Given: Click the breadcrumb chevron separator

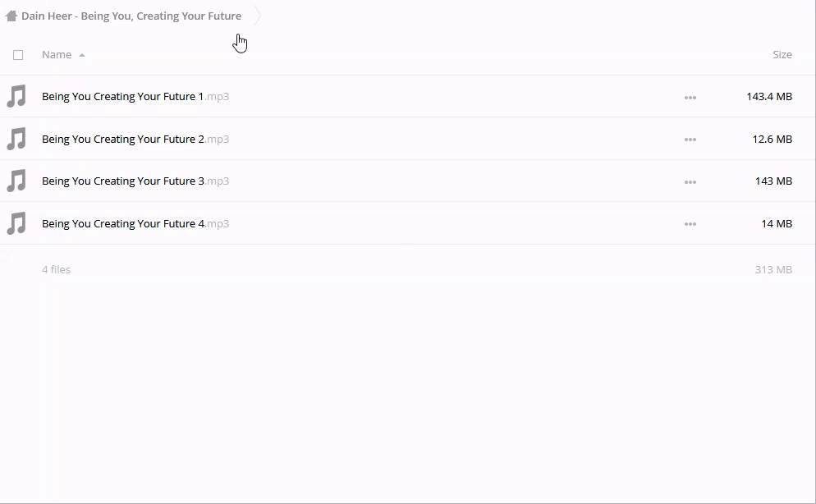Looking at the screenshot, I should point(258,16).
